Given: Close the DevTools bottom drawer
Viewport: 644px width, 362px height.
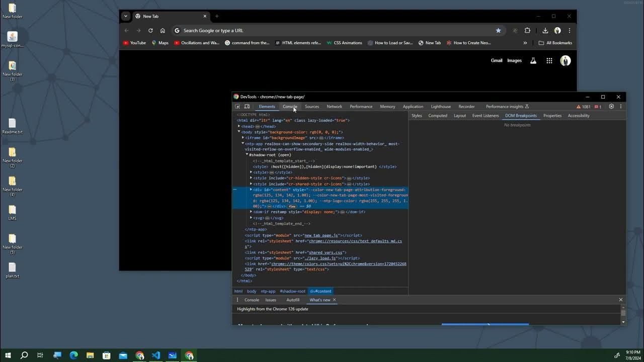Looking at the screenshot, I should (x=620, y=300).
